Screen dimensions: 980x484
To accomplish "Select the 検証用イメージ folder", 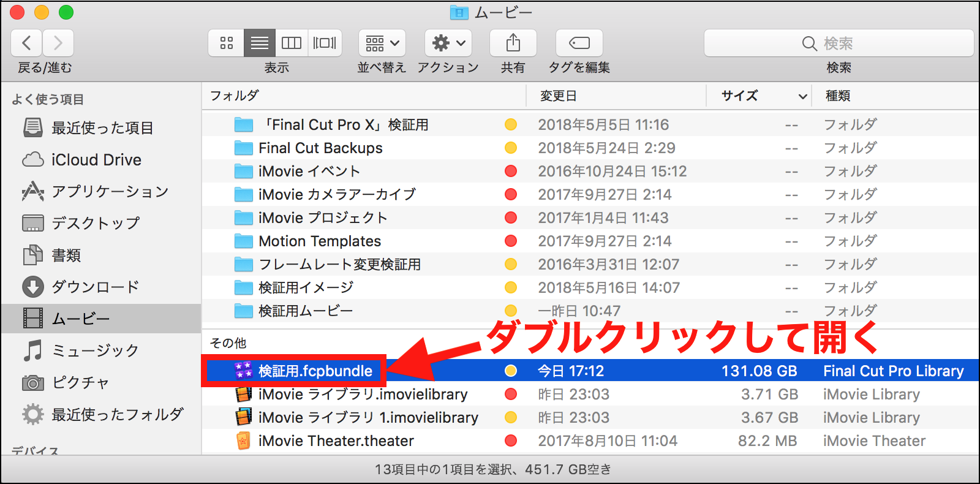I will pyautogui.click(x=590, y=287).
